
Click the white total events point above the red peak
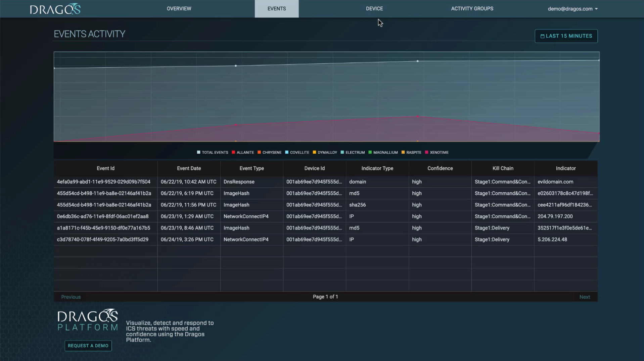click(417, 61)
